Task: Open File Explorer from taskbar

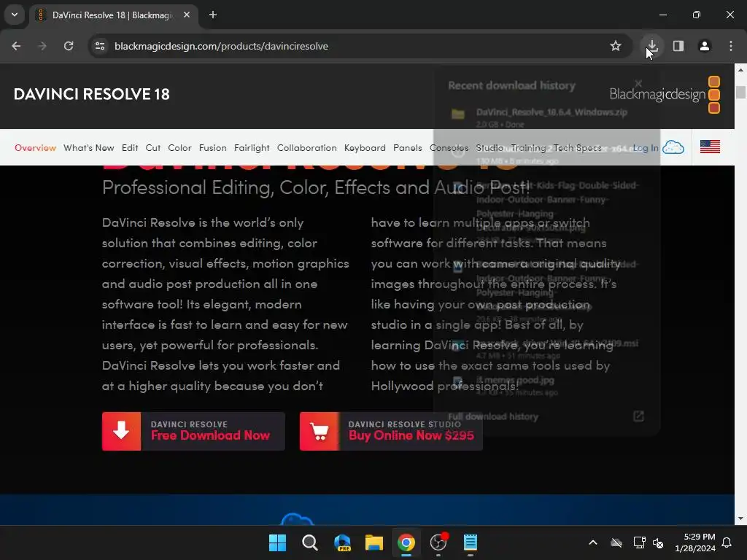Action: tap(374, 542)
